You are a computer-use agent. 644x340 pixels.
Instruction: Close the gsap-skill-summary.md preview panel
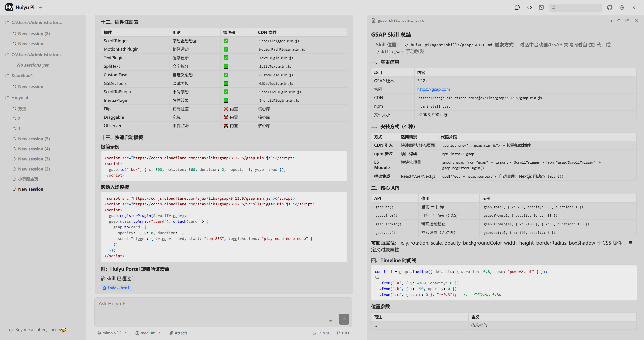(x=636, y=20)
